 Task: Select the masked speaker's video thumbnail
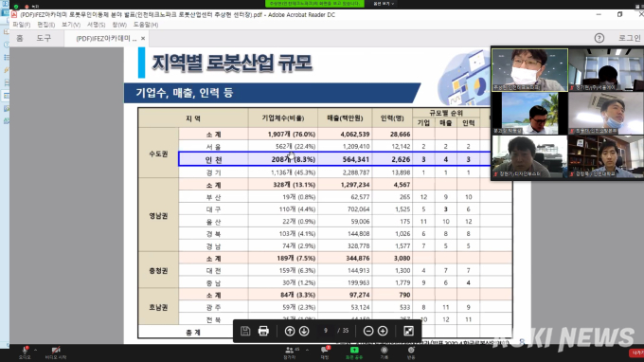click(529, 70)
